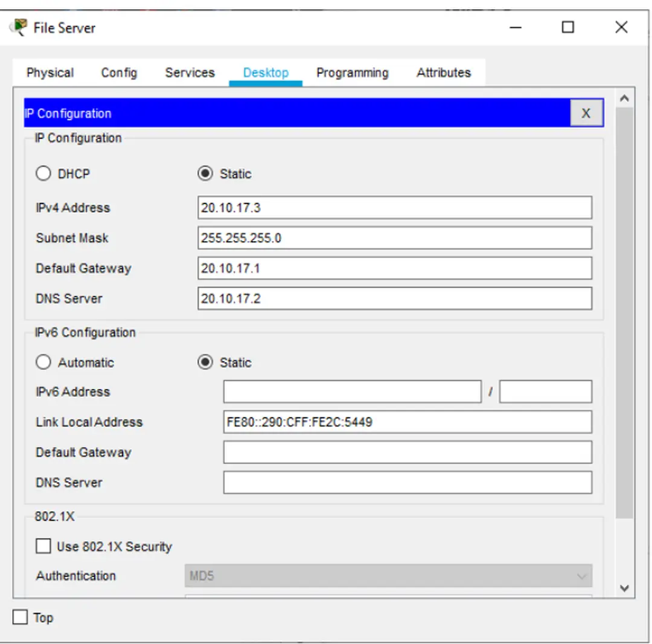Switch to the Attributes tab
The width and height of the screenshot is (652, 644).
click(x=443, y=73)
